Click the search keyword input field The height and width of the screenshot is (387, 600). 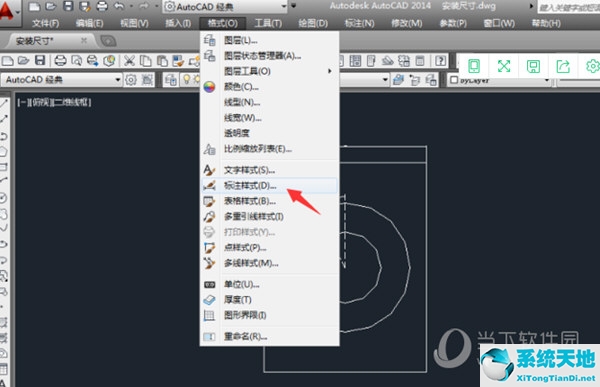tap(569, 7)
